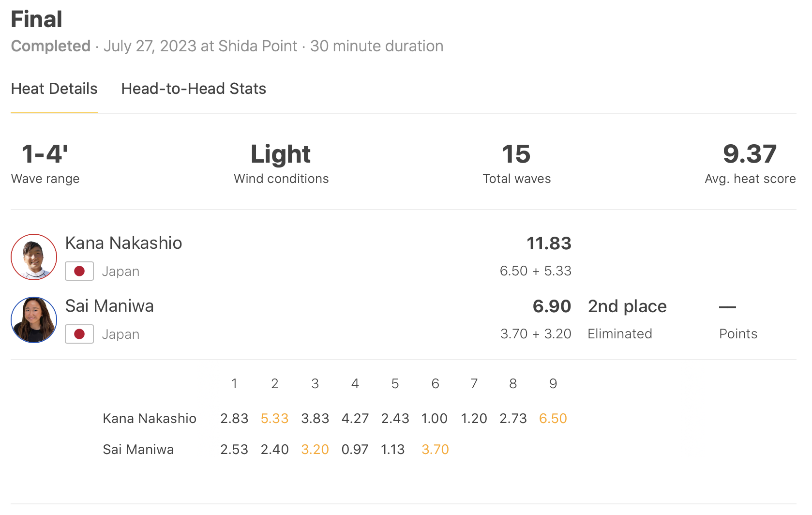Screen dimensions: 812x515
Task: Click the 9.37 average heat score
Action: 750,155
